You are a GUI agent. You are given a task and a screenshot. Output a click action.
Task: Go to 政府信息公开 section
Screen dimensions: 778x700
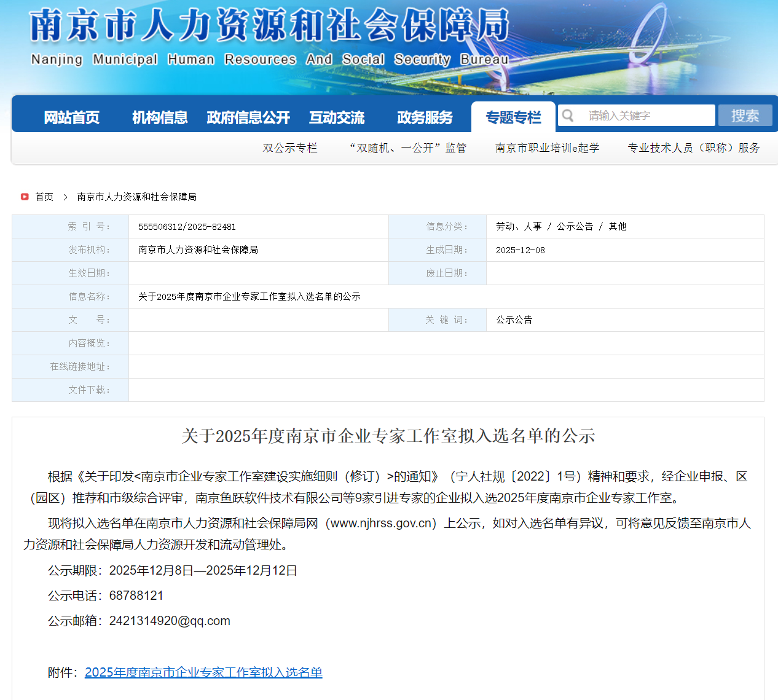(248, 117)
